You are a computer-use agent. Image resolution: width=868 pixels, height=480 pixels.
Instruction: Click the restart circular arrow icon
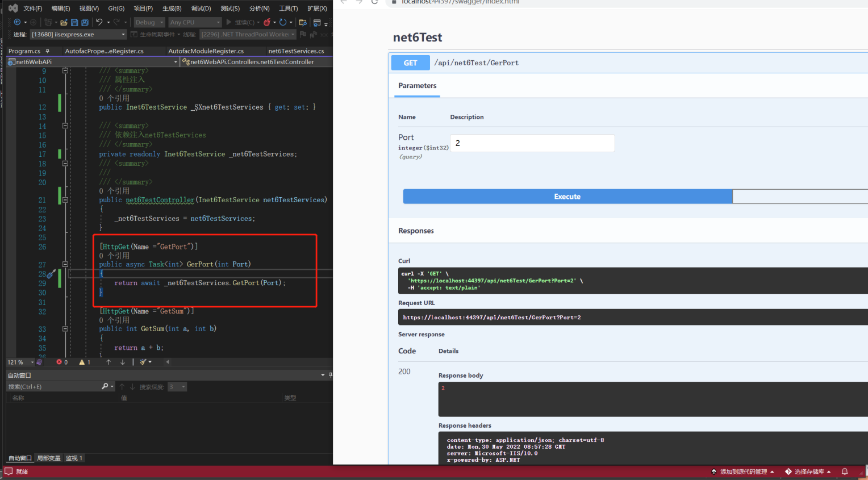coord(282,22)
